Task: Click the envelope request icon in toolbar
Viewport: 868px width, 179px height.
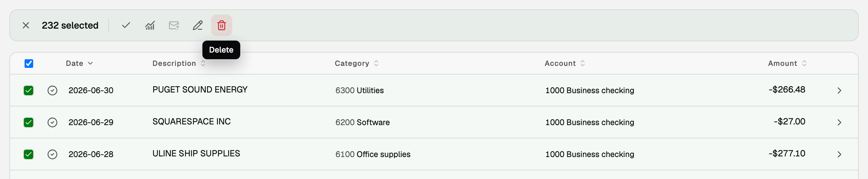Action: click(x=174, y=25)
